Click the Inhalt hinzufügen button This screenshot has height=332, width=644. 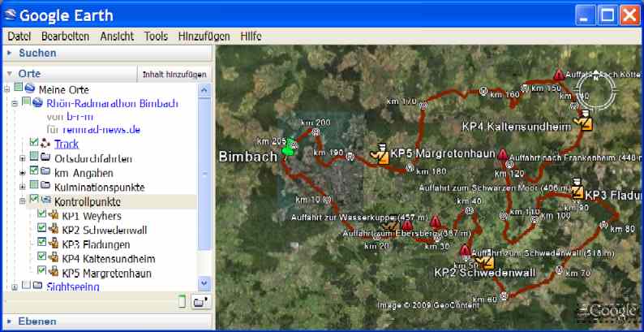[174, 74]
